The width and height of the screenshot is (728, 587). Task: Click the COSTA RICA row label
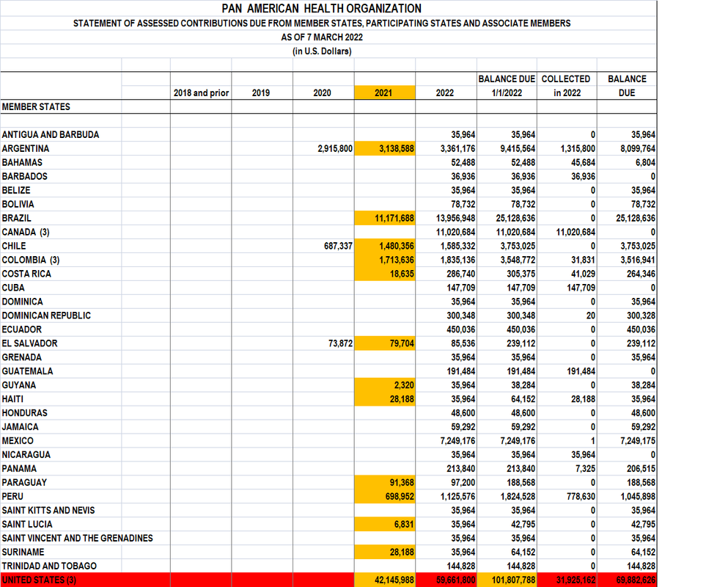[x=26, y=274]
